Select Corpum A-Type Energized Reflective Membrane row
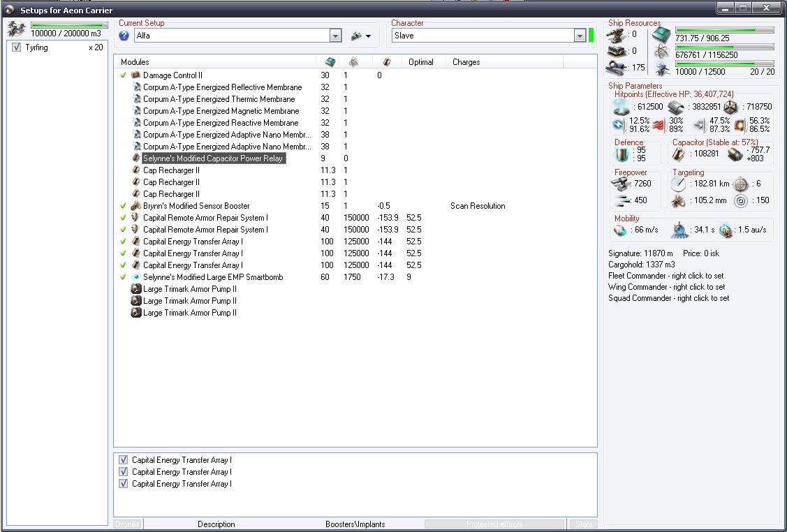Viewport: 787px width, 532px height. 222,87
